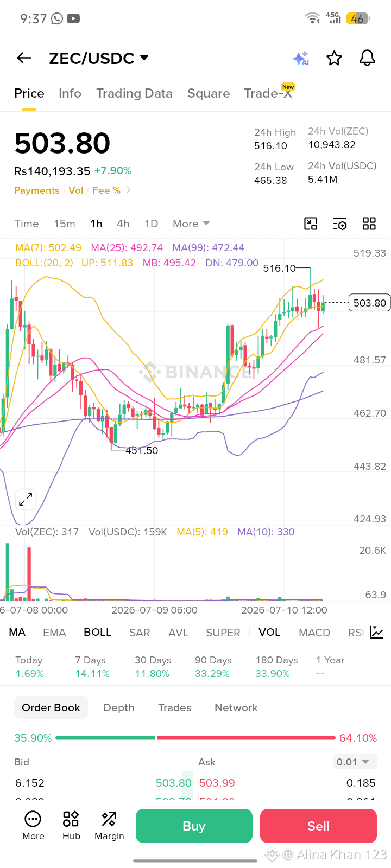Switch to the Trades tab
The image size is (391, 868).
pyautogui.click(x=175, y=707)
